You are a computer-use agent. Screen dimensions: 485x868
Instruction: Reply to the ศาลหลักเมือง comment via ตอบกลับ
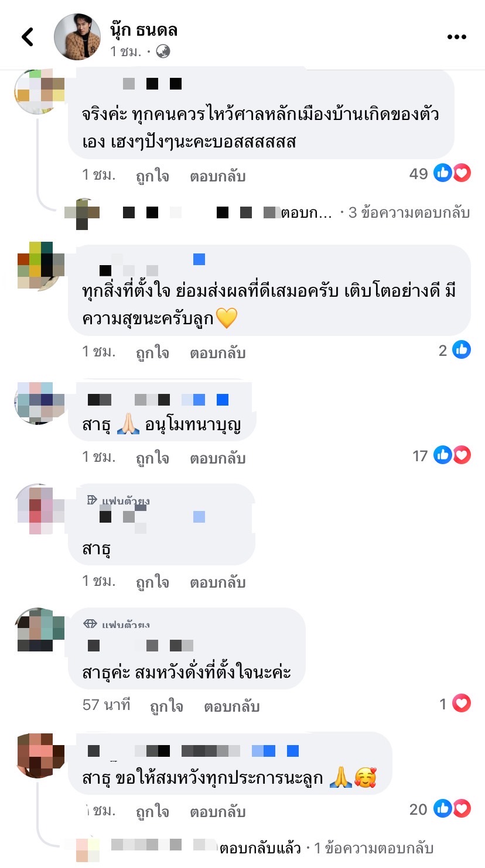217,176
